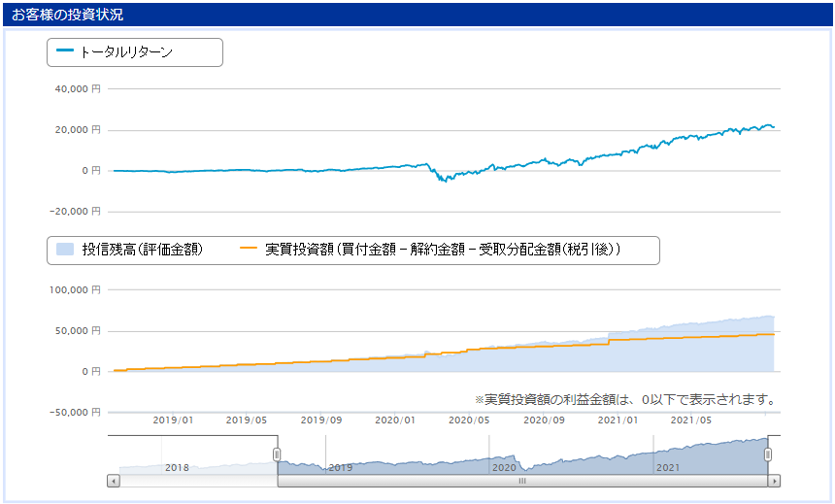Viewport: 835px width, 504px height.
Task: Click the light blue 投信残高 swatch
Action: [x=65, y=249]
